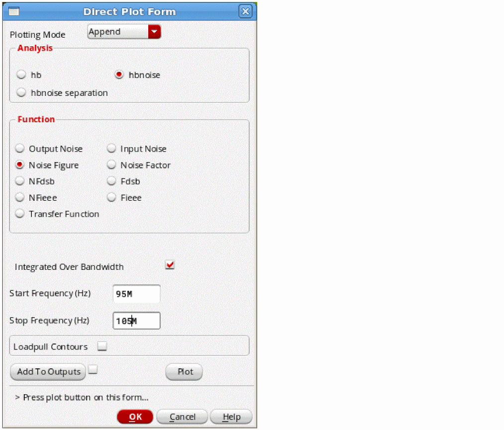The width and height of the screenshot is (504, 430).
Task: Select the Fieee function option
Action: [111, 197]
